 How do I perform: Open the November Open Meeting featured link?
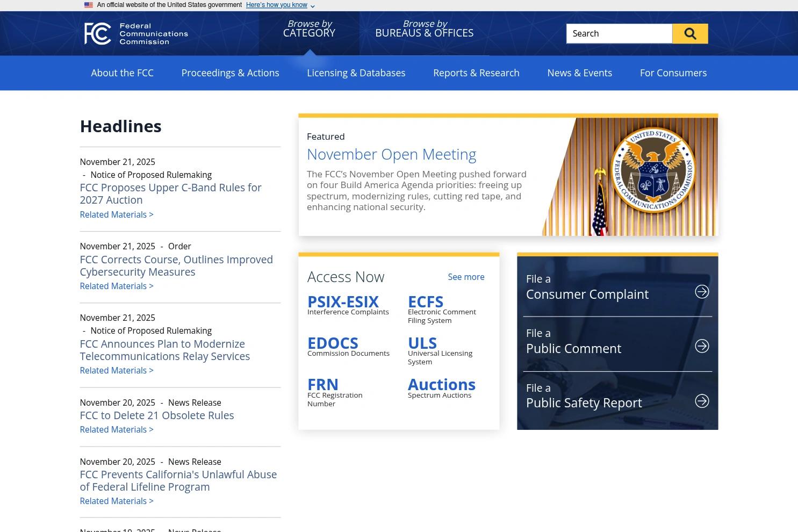[391, 154]
